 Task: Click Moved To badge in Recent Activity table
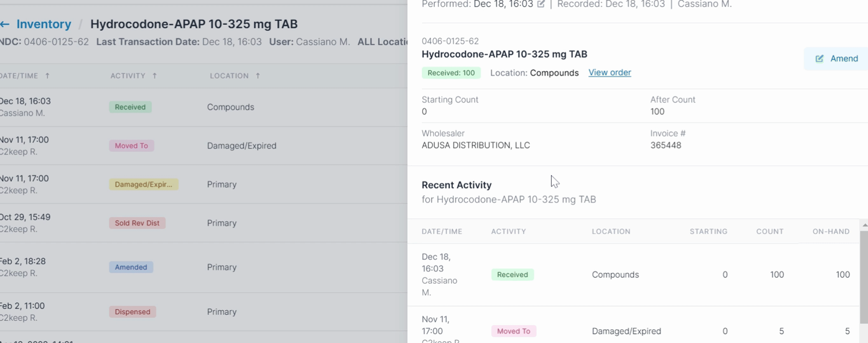(x=513, y=331)
